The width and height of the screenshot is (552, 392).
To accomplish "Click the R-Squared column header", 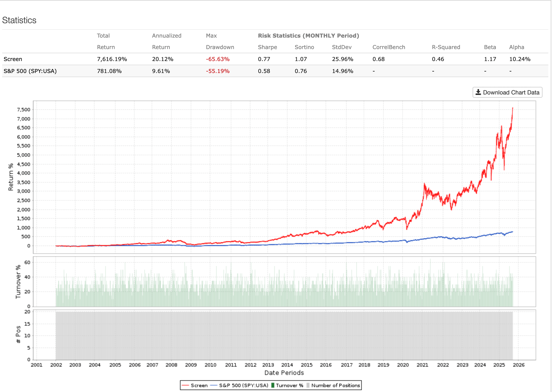I will point(446,47).
